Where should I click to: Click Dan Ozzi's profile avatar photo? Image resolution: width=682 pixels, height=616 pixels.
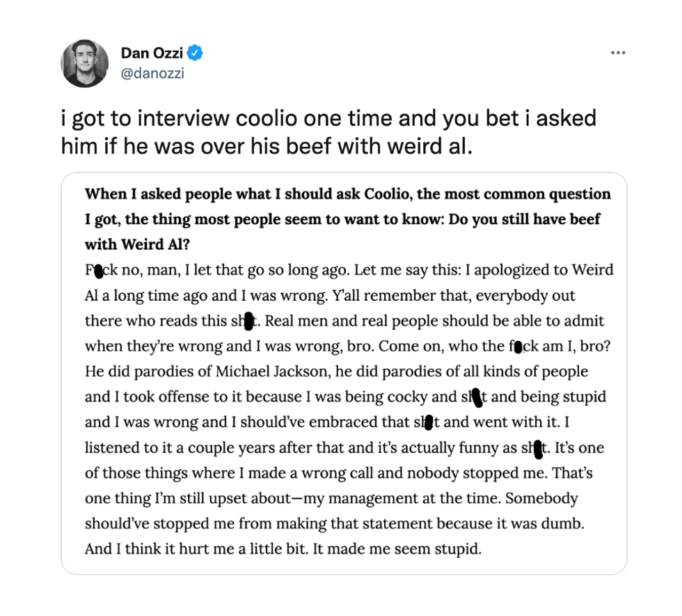(85, 63)
